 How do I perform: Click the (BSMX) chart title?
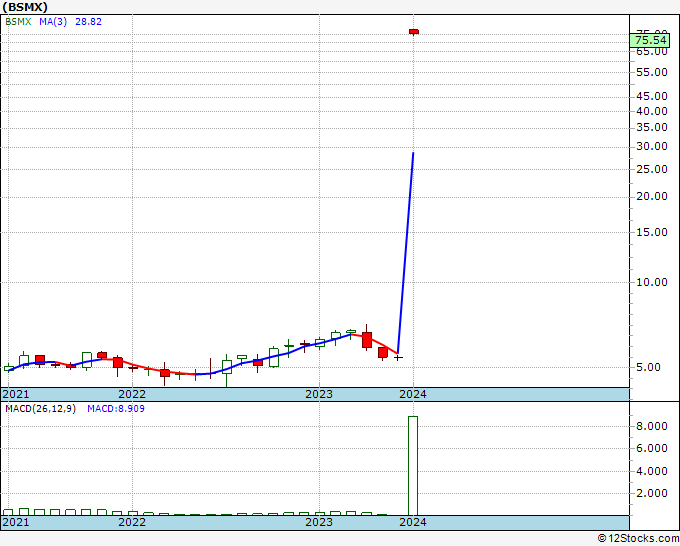coord(25,7)
